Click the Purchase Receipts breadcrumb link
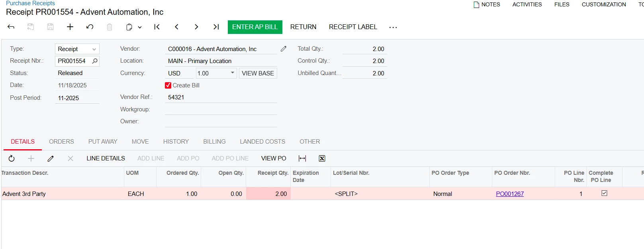Screen dimensions: 644x249 pos(30,3)
